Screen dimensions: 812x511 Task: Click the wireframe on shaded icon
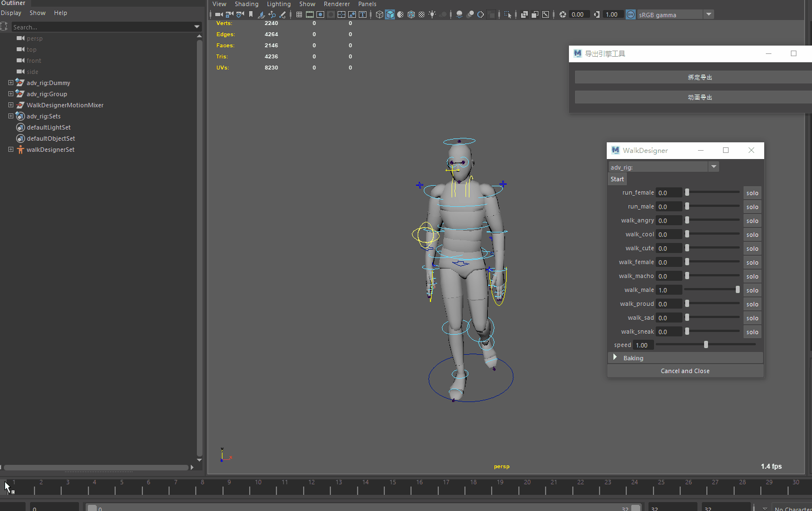point(411,14)
